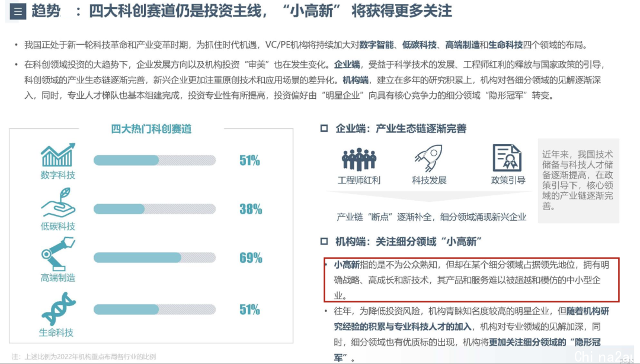Click the 高端制造 robot arm icon
640x364 pixels.
(58, 254)
